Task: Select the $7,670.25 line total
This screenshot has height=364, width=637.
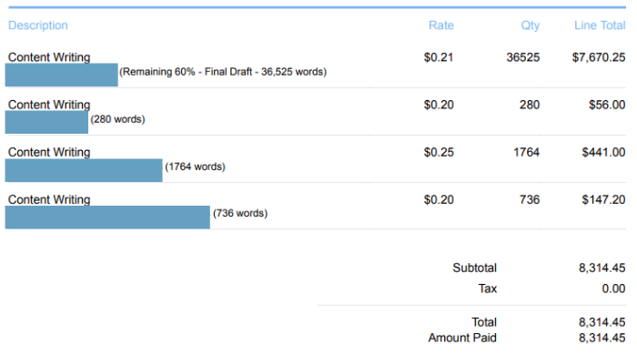Action: tap(599, 57)
